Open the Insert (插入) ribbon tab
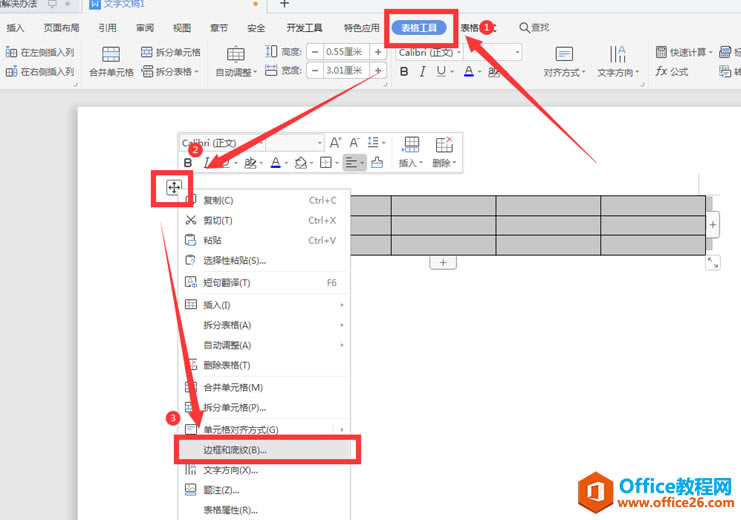 (x=15, y=28)
